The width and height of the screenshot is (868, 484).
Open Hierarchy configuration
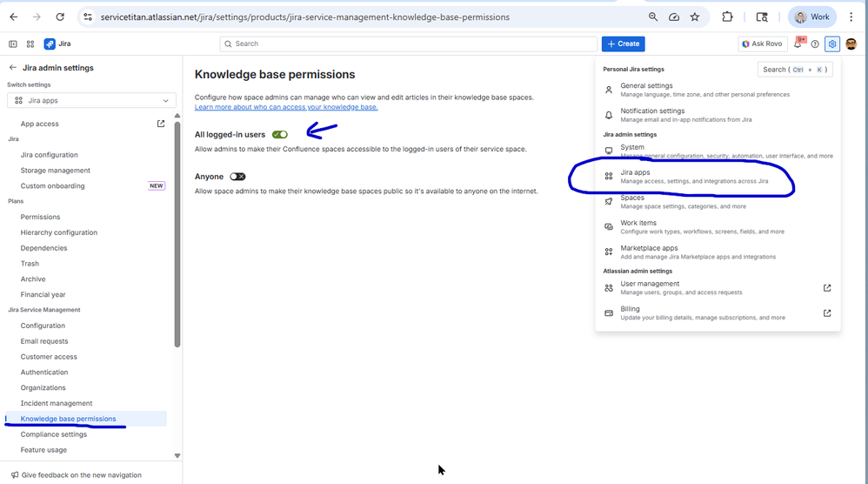[58, 232]
